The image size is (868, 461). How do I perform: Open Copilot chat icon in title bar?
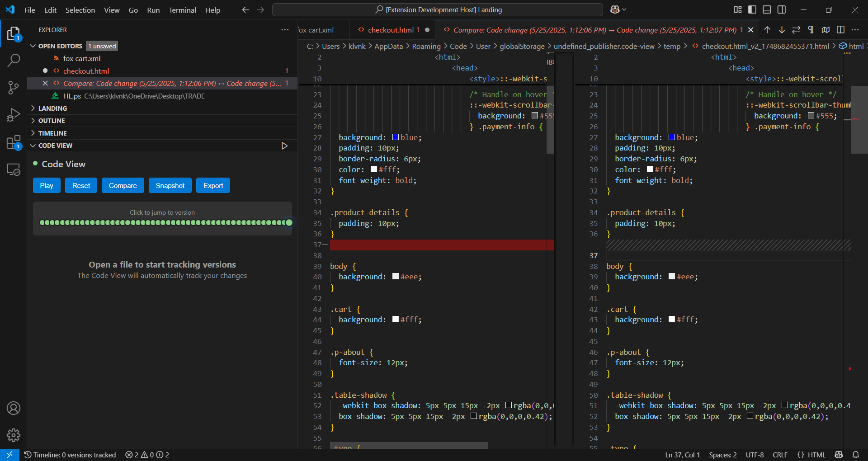pyautogui.click(x=615, y=9)
